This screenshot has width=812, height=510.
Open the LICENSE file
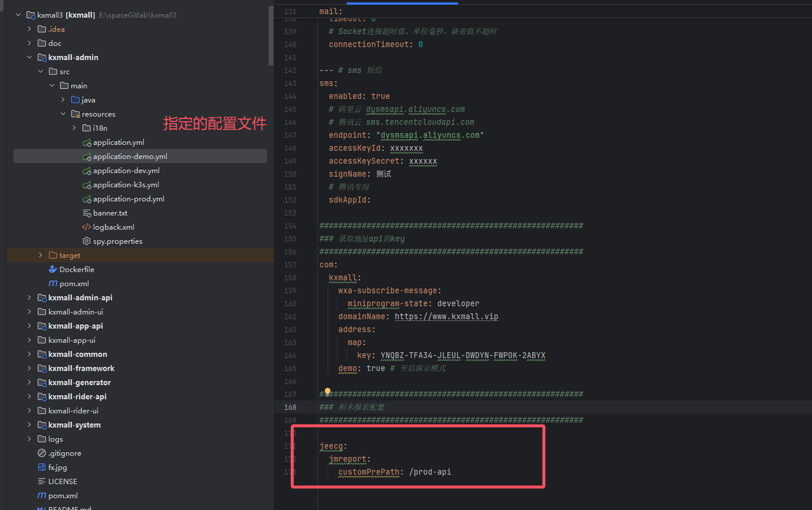pos(62,482)
